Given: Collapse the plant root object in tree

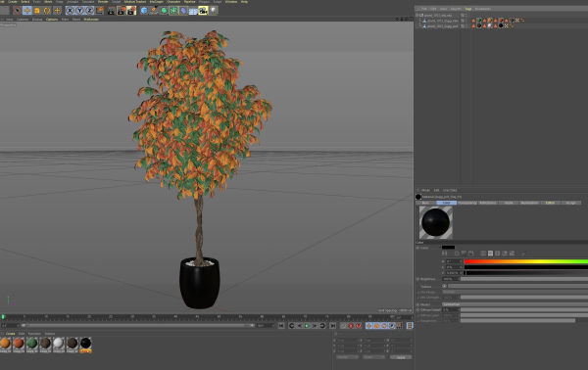Looking at the screenshot, I should coord(417,16).
